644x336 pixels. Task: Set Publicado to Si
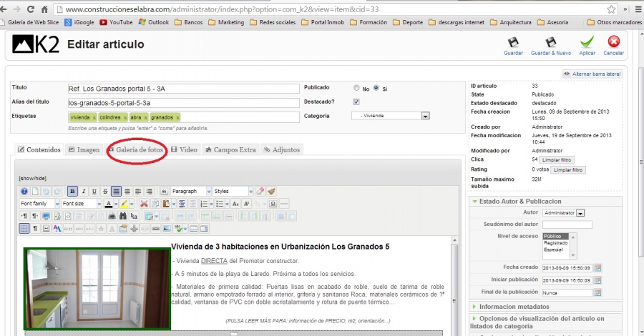tap(376, 88)
